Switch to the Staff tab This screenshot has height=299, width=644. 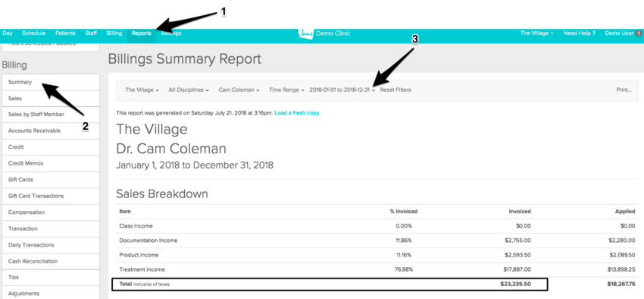(x=91, y=33)
